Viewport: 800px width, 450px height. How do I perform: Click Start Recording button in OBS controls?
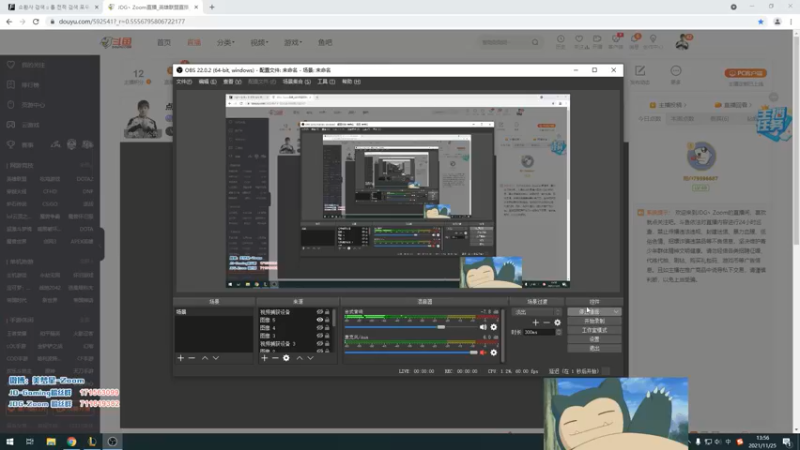(x=594, y=321)
